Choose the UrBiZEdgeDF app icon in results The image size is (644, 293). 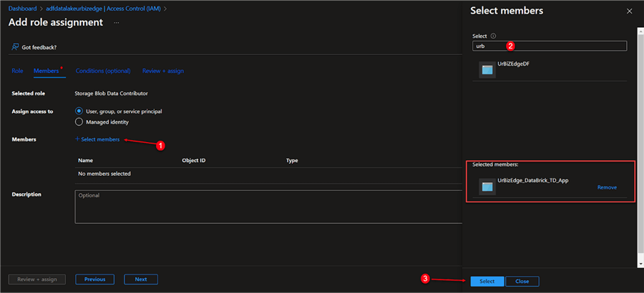[487, 69]
